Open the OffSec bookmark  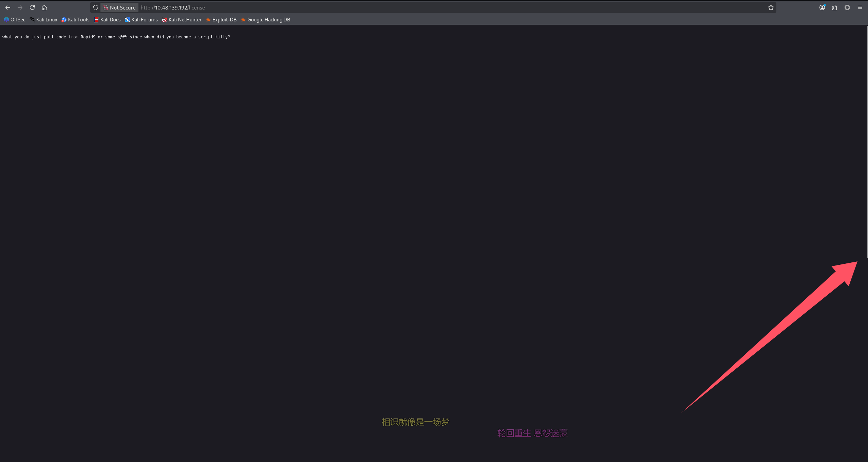pos(15,20)
